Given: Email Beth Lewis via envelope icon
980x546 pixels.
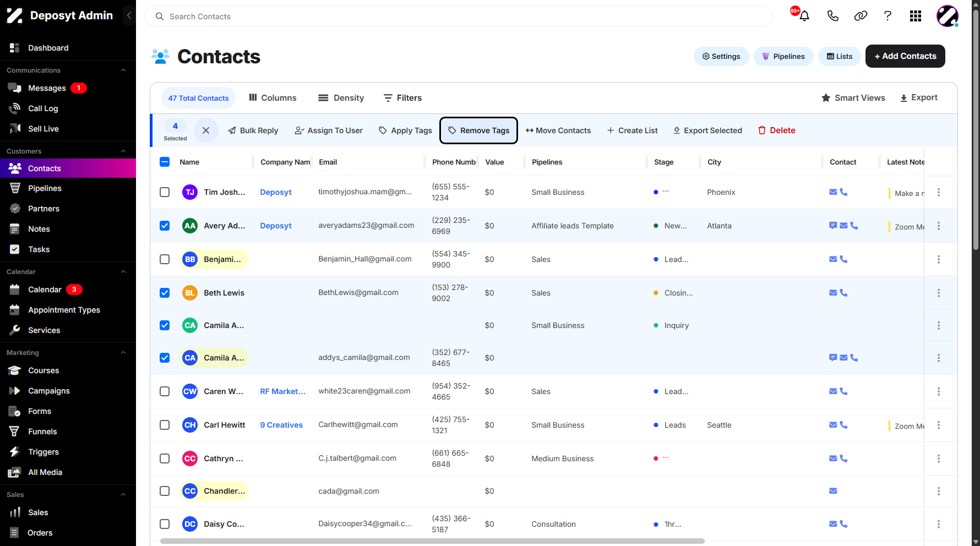Looking at the screenshot, I should (x=833, y=293).
